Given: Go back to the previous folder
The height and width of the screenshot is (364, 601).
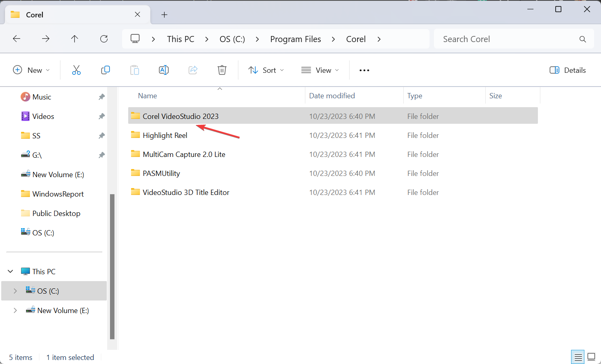Looking at the screenshot, I should [17, 39].
